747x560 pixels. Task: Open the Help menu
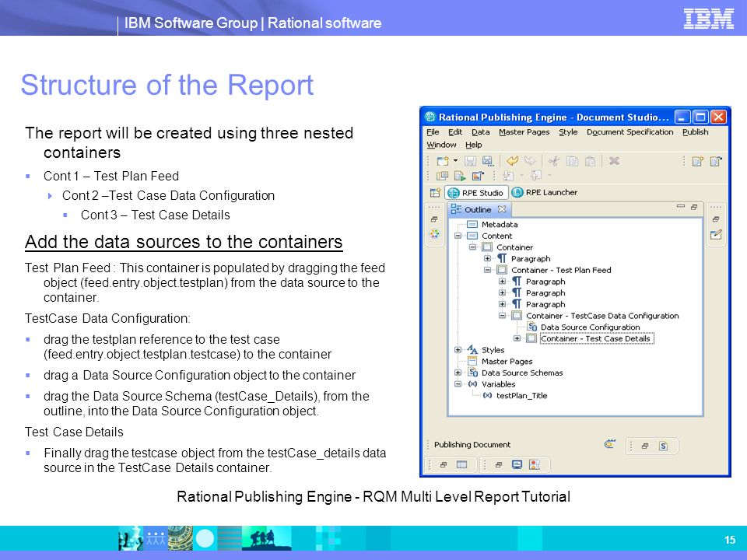click(474, 145)
